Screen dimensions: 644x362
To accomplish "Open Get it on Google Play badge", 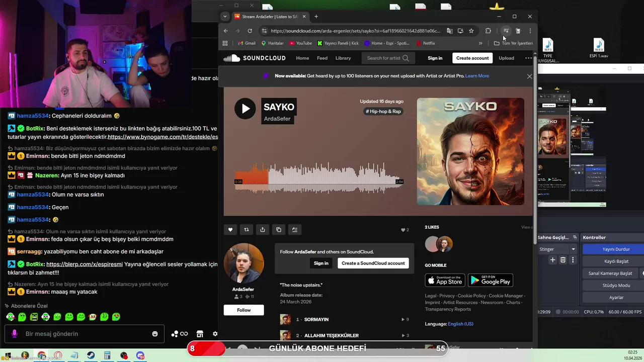I will 491,280.
